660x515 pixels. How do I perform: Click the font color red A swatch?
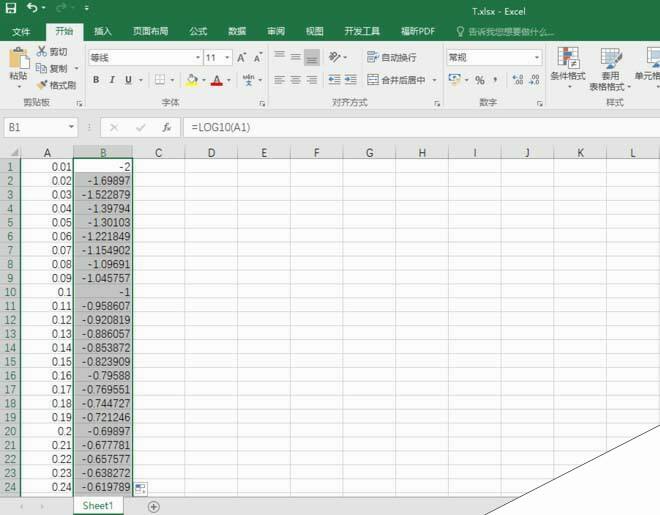click(x=215, y=80)
